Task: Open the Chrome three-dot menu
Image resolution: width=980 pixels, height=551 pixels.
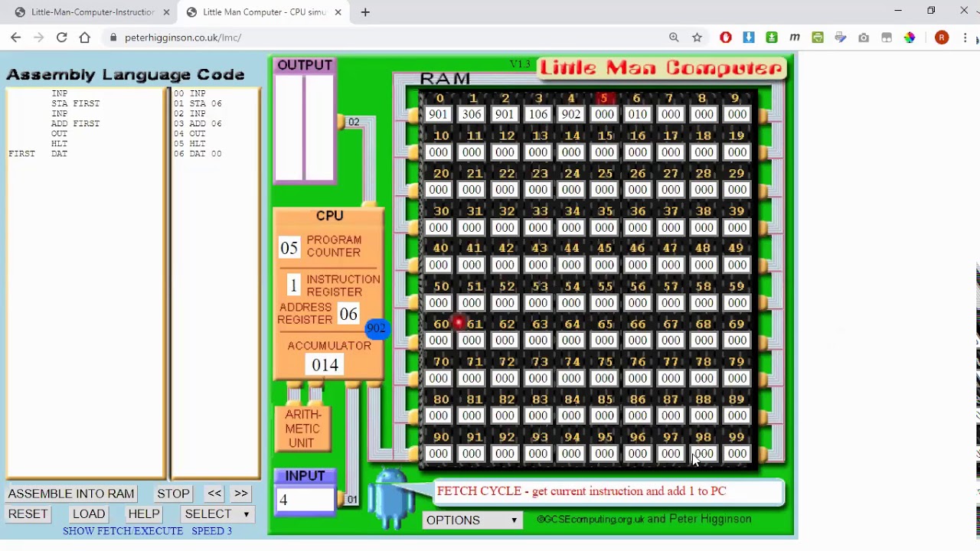Action: tap(965, 37)
